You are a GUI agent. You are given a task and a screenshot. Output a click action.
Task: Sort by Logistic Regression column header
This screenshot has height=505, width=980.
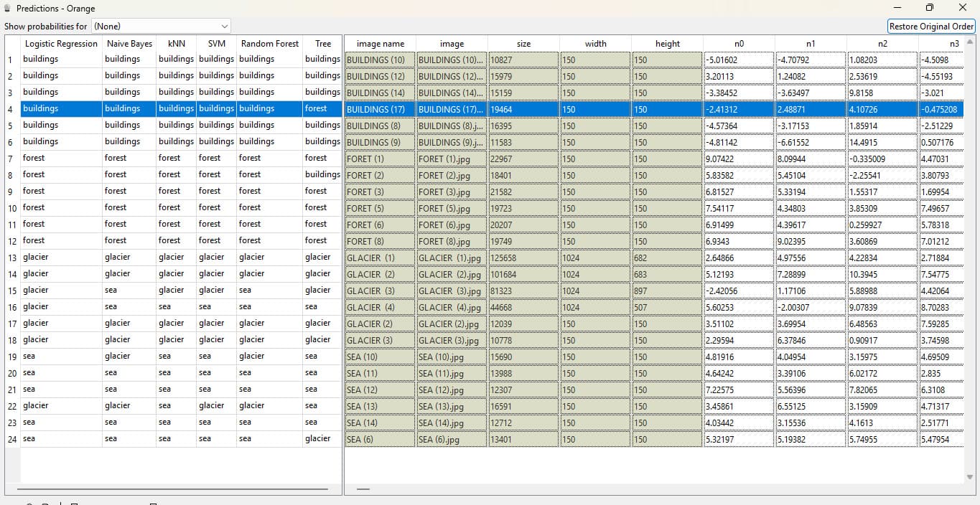(x=61, y=44)
